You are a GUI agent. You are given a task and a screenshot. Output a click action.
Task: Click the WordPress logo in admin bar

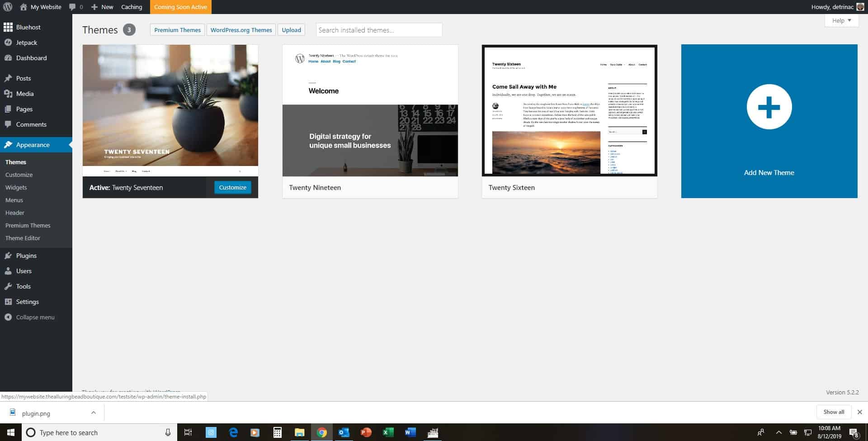[8, 7]
